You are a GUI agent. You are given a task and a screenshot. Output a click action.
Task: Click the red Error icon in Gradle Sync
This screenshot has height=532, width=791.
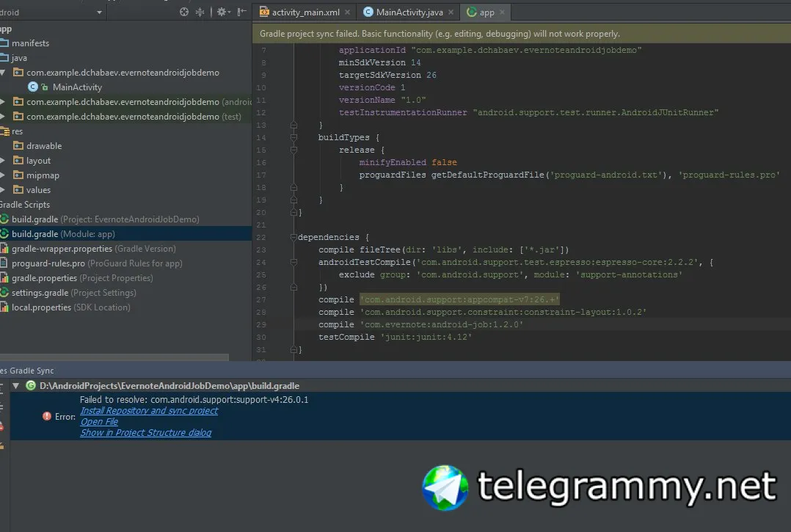47,416
